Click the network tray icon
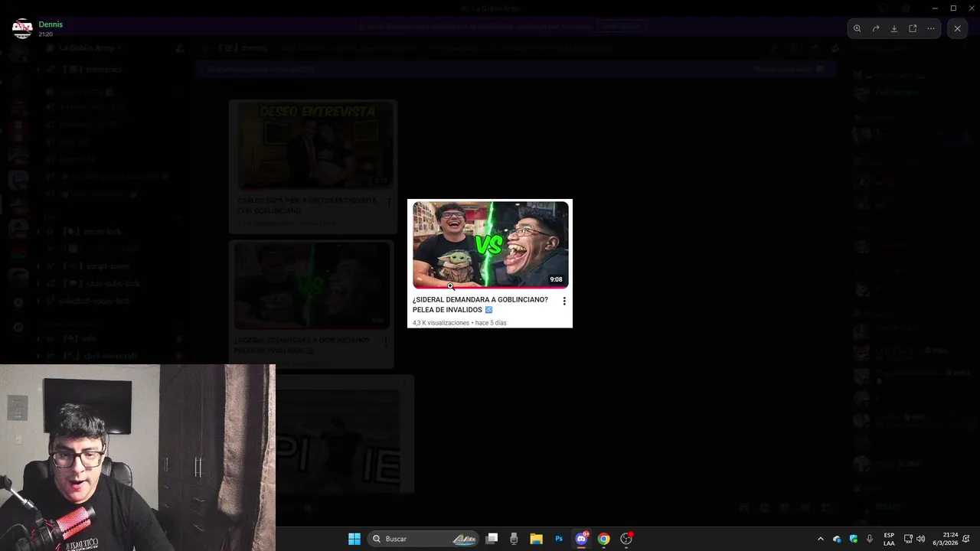 908,539
